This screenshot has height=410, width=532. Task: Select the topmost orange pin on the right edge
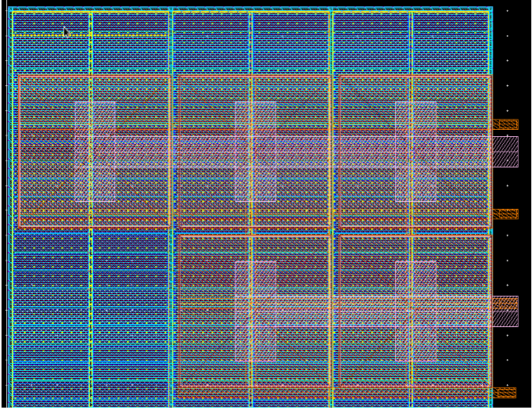505,124
